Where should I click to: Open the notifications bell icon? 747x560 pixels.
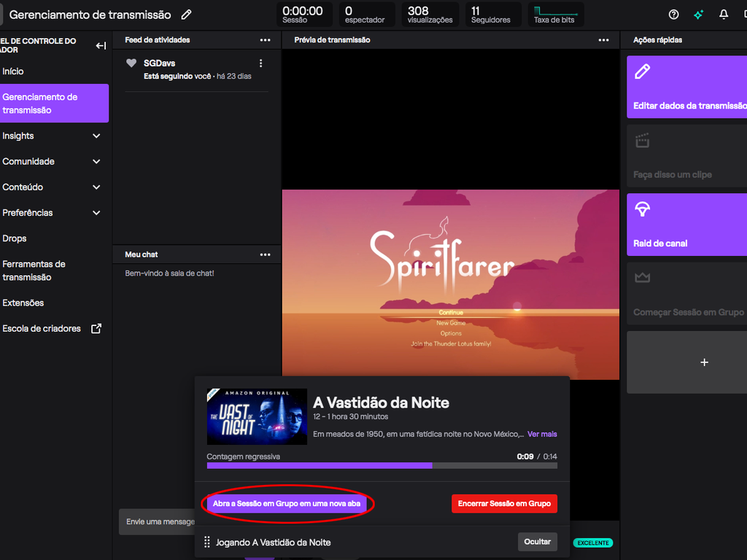(x=723, y=15)
